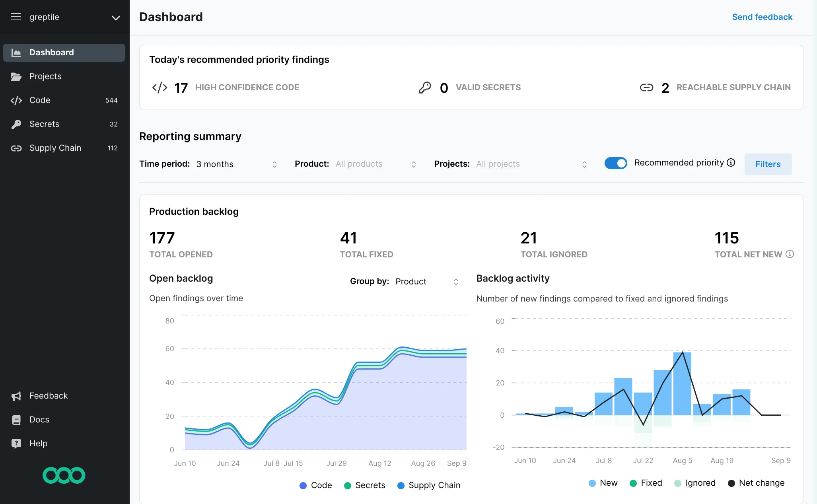Change the Group by Product selector
Viewport: 817px width, 504px height.
click(x=426, y=281)
